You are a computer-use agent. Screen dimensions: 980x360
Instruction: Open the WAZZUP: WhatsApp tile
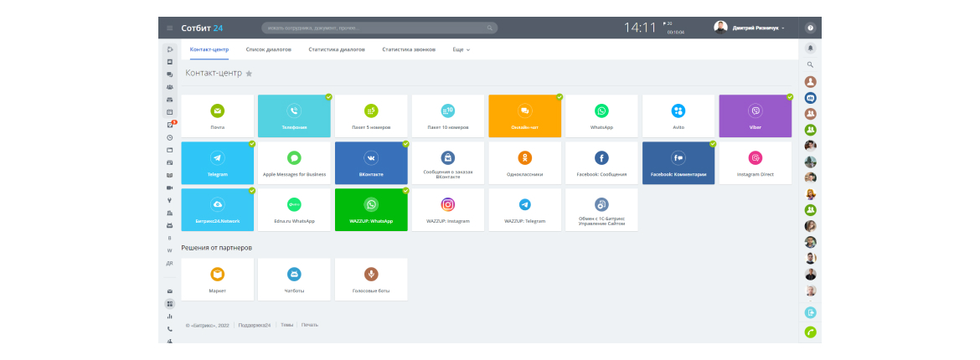click(371, 210)
